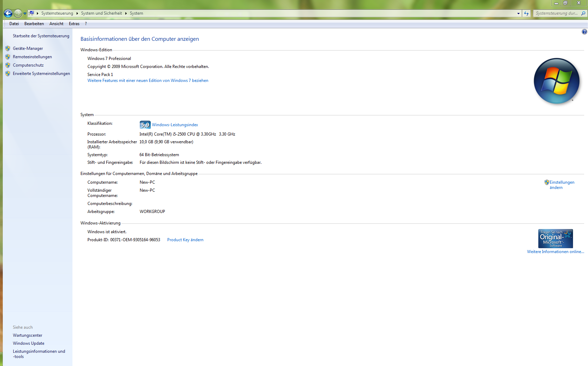The width and height of the screenshot is (588, 366).
Task: Click shield icon beside Computerschutz
Action: pyautogui.click(x=8, y=65)
